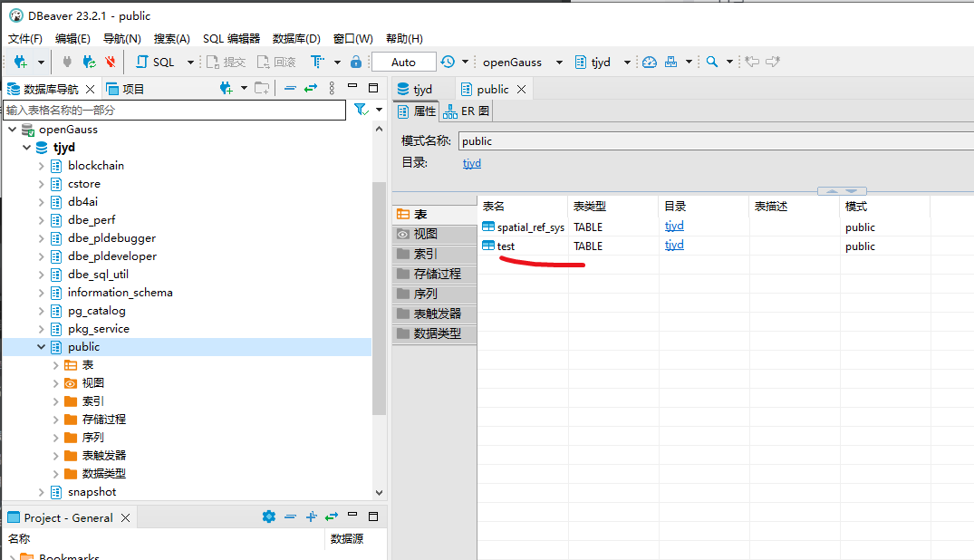Expand the blockchain schema node
This screenshot has height=560, width=974.
(x=41, y=165)
